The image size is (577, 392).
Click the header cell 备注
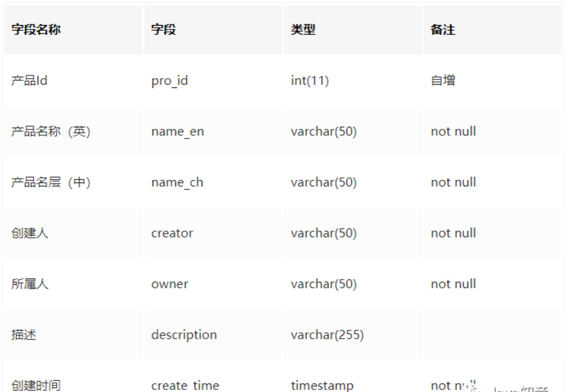point(493,30)
